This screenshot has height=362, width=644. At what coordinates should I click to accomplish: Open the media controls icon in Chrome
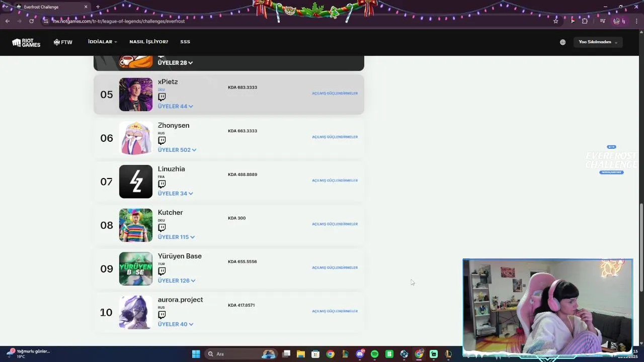pos(602,21)
